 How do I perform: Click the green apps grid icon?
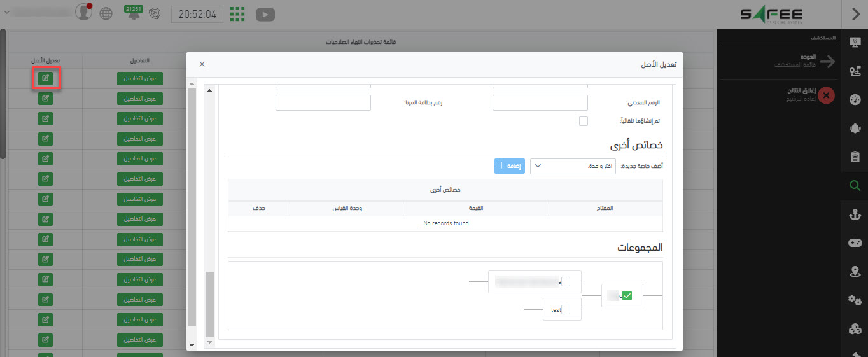[x=237, y=14]
